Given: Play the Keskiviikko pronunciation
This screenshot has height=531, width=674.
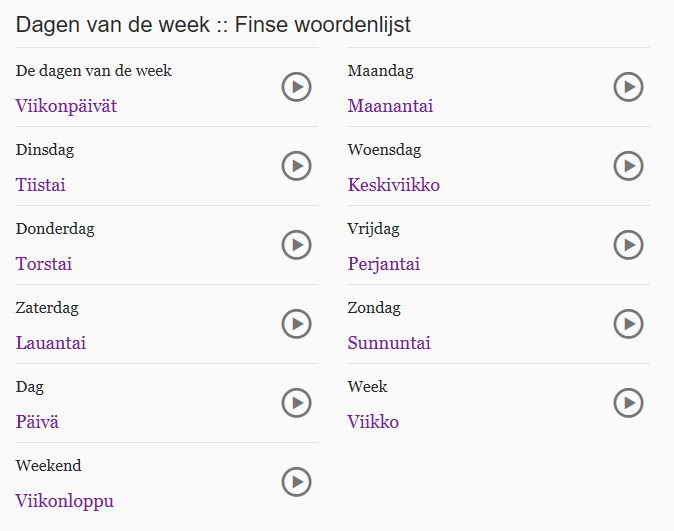Looking at the screenshot, I should tap(628, 166).
